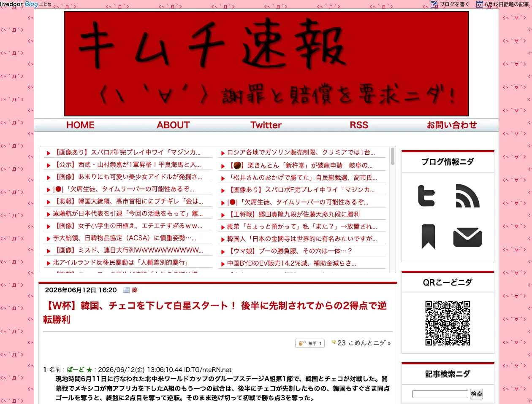Open the お問い合わせ menu item
532x404 pixels.
pos(452,125)
